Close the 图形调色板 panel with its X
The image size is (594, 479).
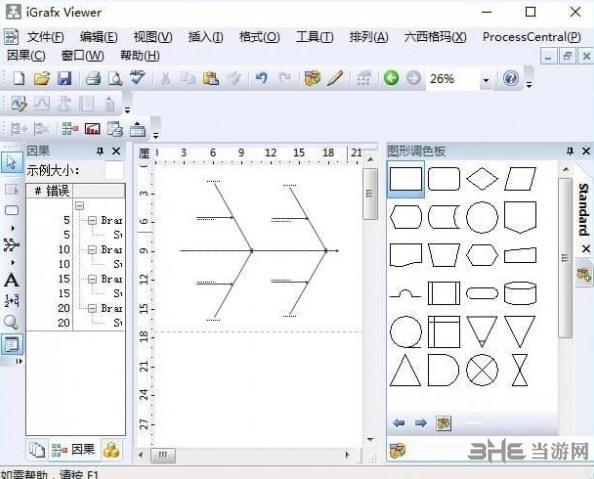click(586, 151)
